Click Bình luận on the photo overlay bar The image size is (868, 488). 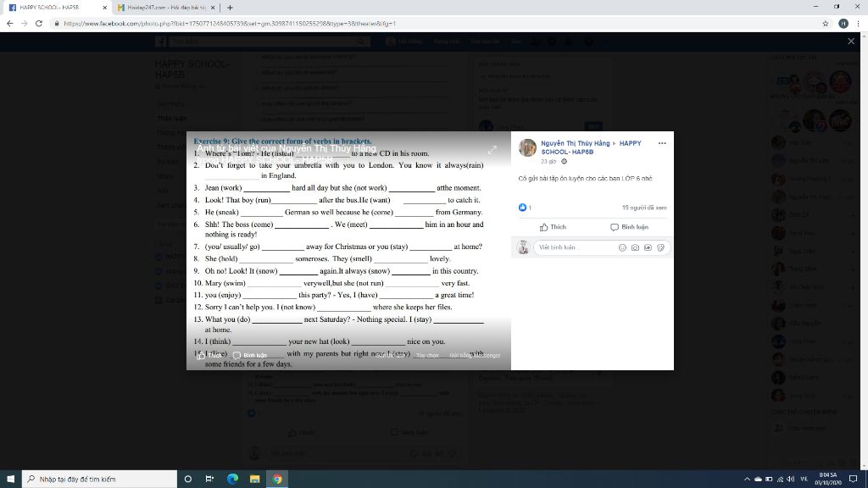[x=250, y=355]
